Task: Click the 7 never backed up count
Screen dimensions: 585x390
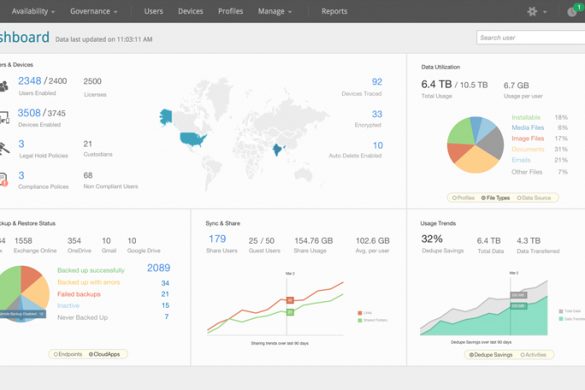Action: coord(166,316)
